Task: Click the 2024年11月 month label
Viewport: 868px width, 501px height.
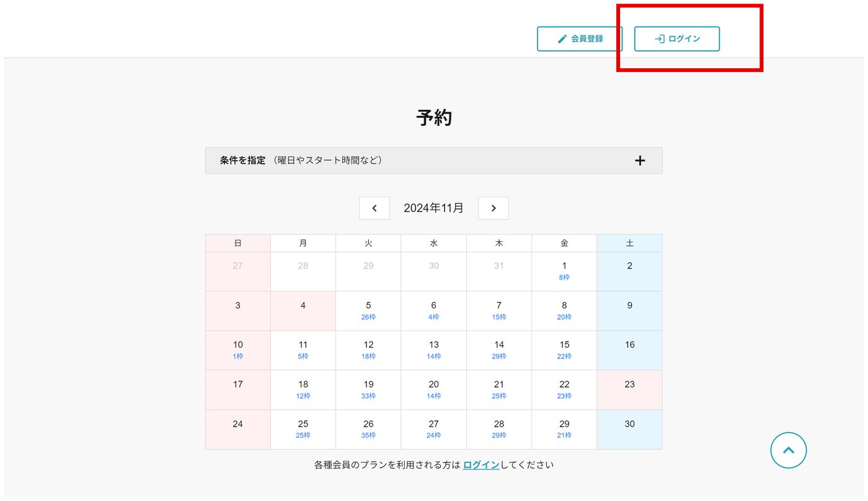Action: (433, 208)
